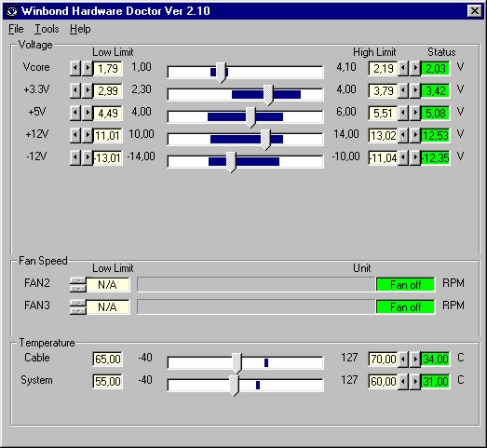487x448 pixels.
Task: Click the +12V voltage slider thumb
Action: click(265, 139)
